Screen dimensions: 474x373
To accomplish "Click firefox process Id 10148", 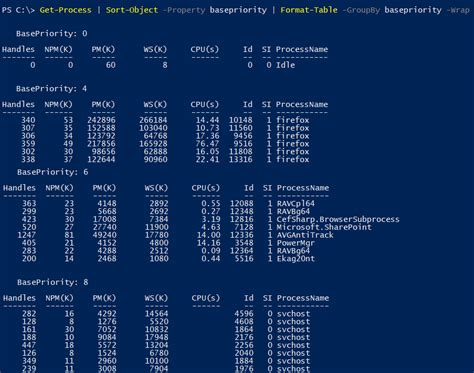I will click(241, 120).
